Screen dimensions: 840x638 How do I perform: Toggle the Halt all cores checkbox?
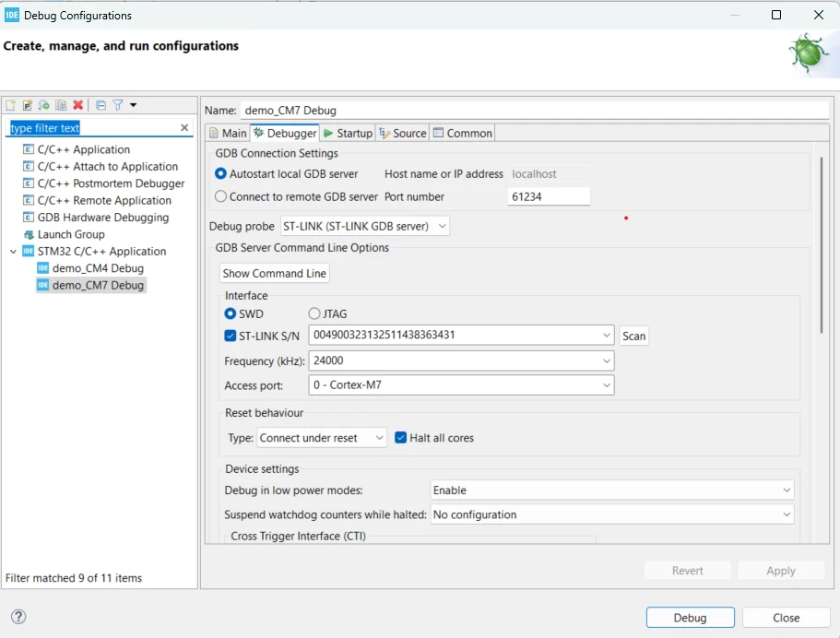click(400, 438)
